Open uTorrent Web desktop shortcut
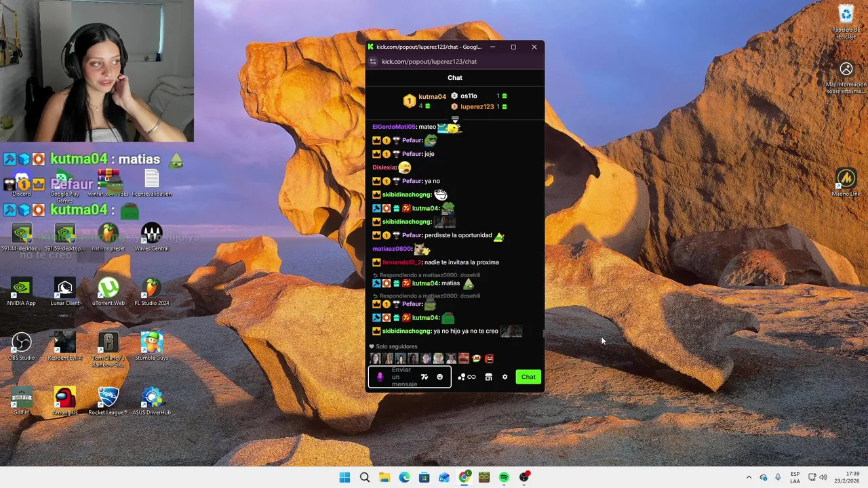Screen dimensions: 868x488 (108, 293)
